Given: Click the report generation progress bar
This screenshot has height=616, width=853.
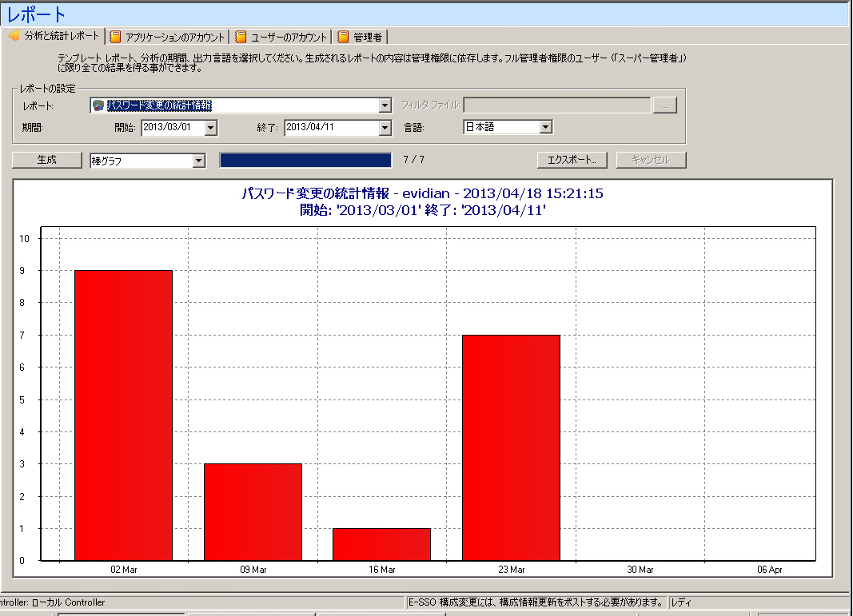Looking at the screenshot, I should 305,161.
